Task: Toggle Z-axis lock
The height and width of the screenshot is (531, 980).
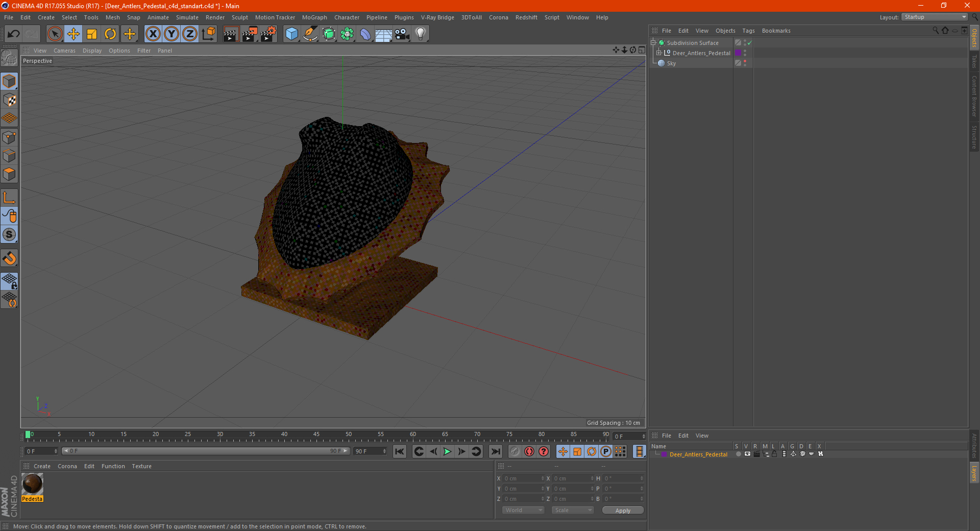Action: click(x=190, y=34)
